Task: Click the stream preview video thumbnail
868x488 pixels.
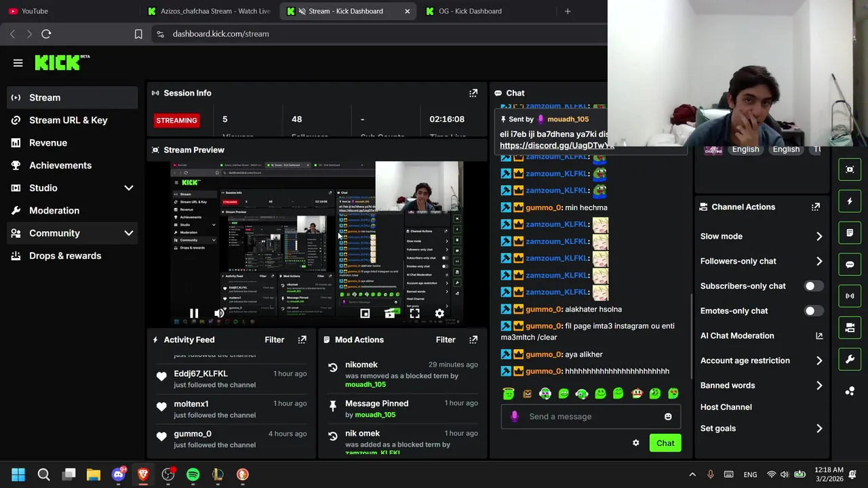Action: click(317, 244)
